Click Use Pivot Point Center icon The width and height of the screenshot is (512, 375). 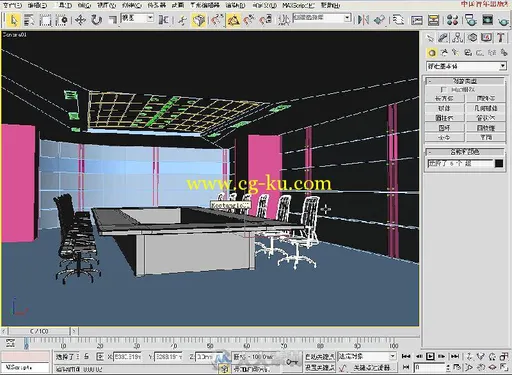(163, 20)
